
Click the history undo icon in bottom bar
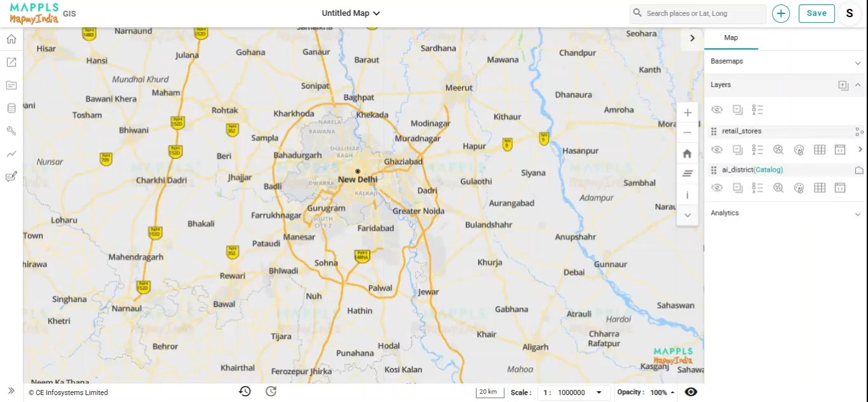click(x=245, y=392)
